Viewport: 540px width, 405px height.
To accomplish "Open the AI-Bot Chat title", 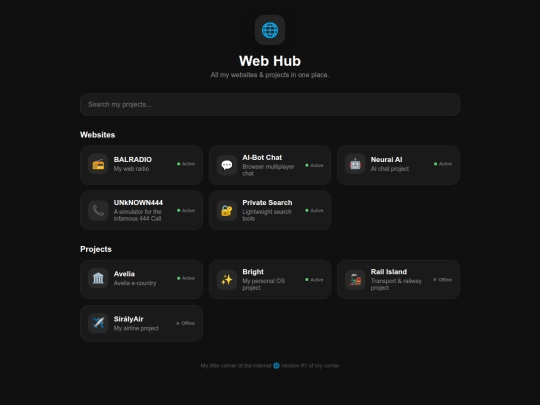I will [x=262, y=157].
